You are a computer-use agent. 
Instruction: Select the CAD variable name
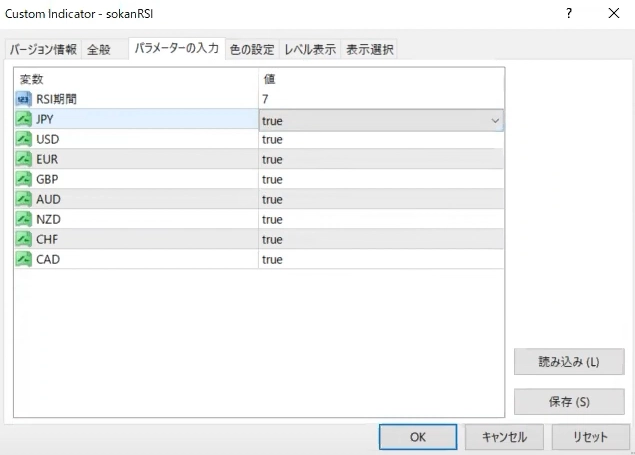click(48, 259)
